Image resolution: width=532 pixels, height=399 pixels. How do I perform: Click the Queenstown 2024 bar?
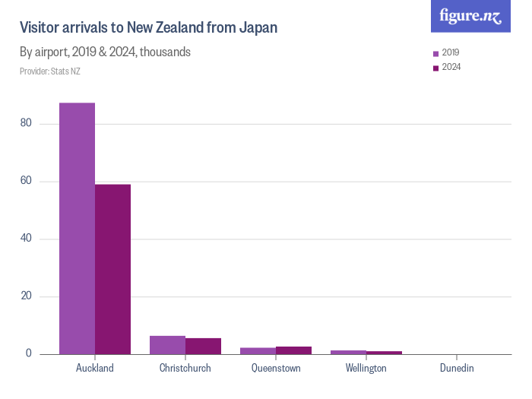point(293,350)
